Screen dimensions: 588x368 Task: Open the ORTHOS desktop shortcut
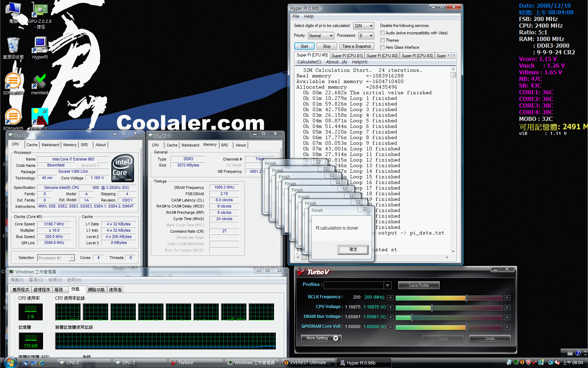click(40, 119)
